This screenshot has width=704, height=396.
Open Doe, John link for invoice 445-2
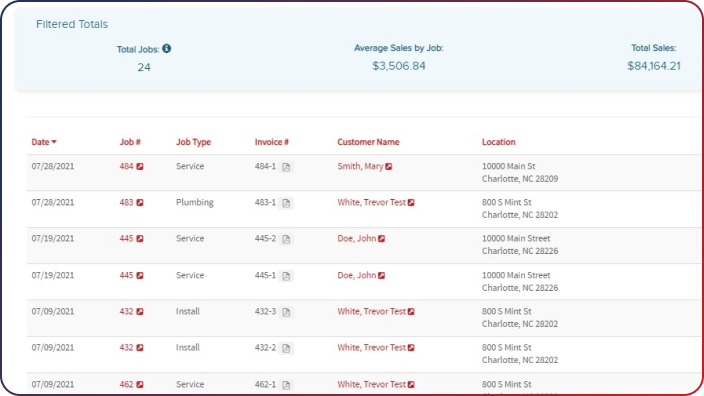tap(356, 238)
